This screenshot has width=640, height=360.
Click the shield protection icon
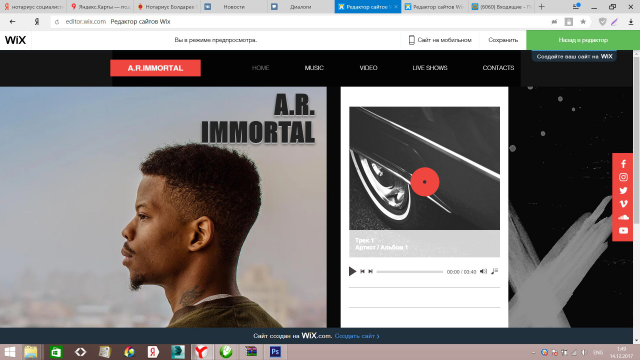click(x=602, y=22)
